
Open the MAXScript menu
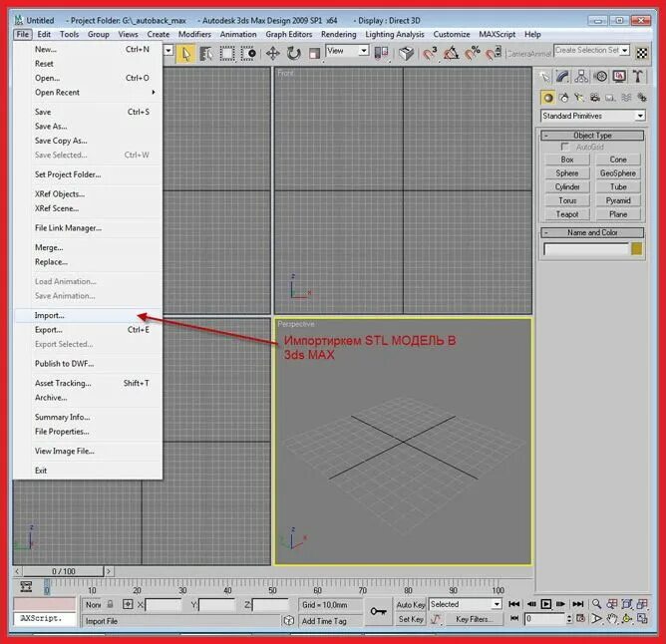497,35
